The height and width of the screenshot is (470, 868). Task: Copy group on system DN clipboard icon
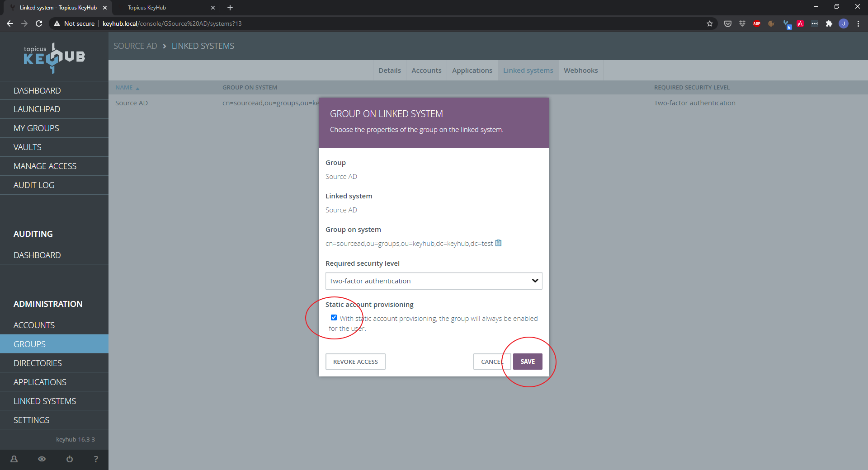click(498, 243)
